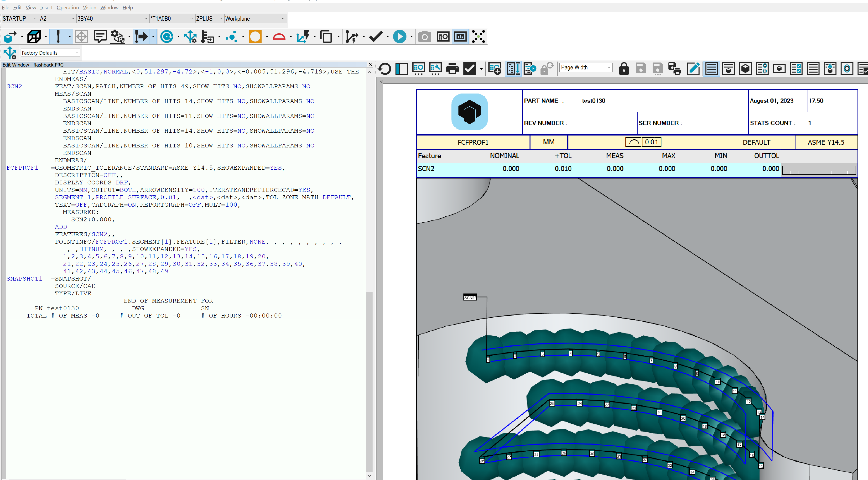Image resolution: width=868 pixels, height=480 pixels.
Task: Expand the arrow beside the play button
Action: tap(411, 37)
